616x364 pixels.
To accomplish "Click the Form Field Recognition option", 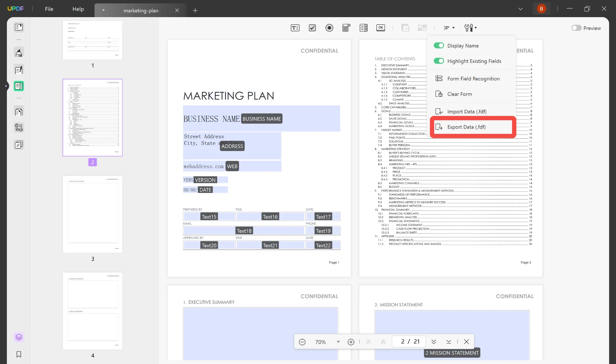I will click(x=473, y=79).
